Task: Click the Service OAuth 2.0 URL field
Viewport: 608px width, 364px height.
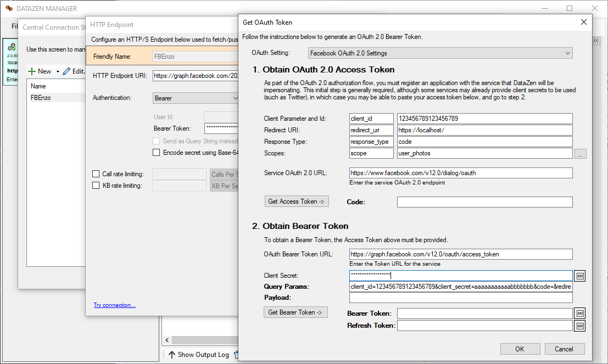Action: point(461,173)
